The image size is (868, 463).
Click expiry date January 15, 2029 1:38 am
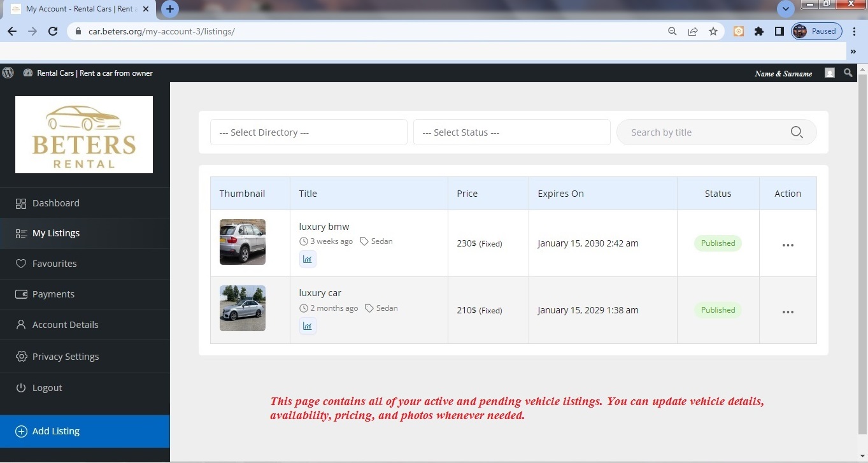click(588, 310)
